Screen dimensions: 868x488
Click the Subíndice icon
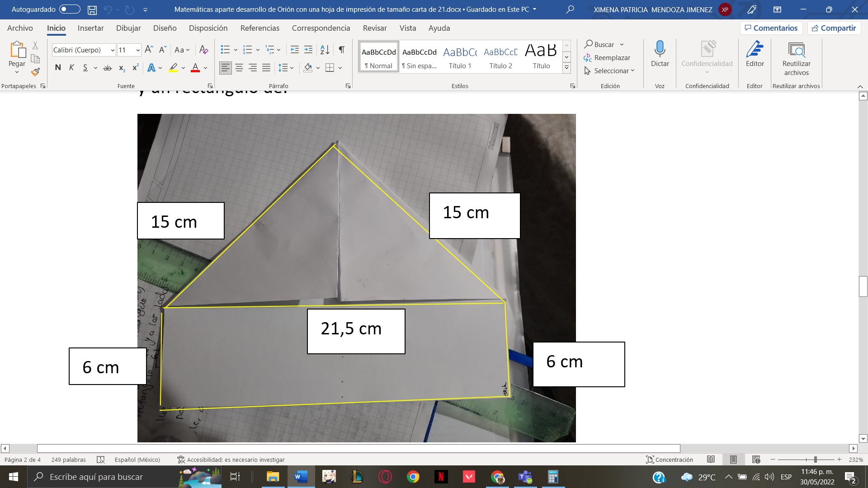121,68
